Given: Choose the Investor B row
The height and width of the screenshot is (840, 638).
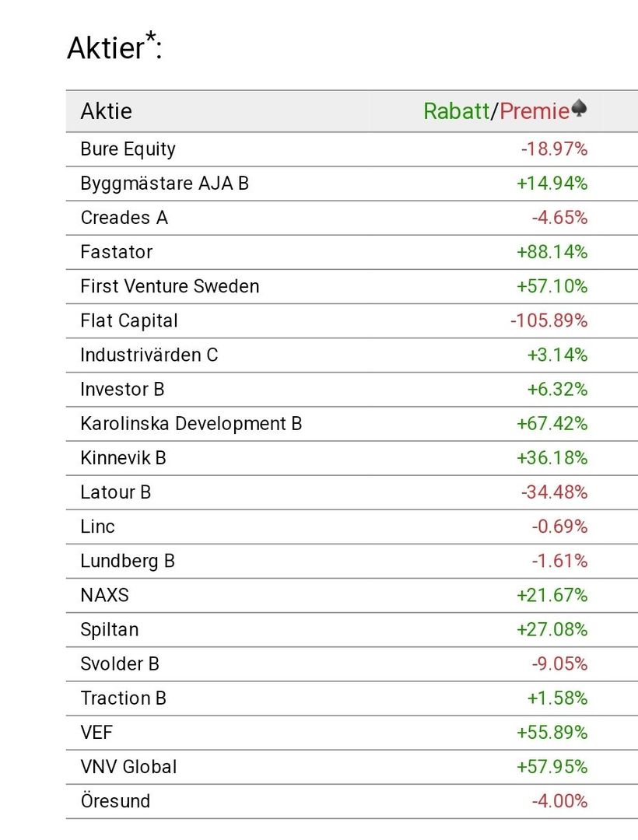Looking at the screenshot, I should pos(123,389).
